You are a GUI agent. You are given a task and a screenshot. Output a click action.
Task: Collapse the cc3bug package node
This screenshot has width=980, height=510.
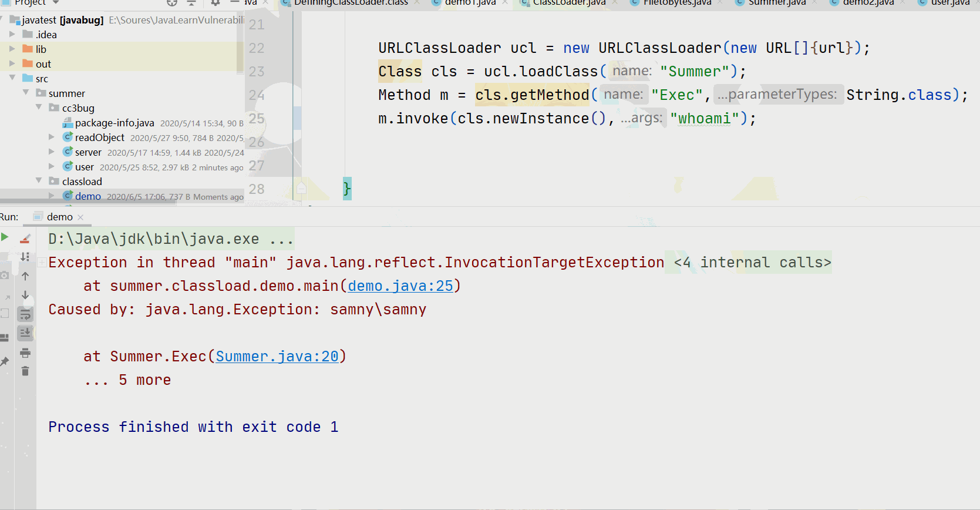(39, 108)
